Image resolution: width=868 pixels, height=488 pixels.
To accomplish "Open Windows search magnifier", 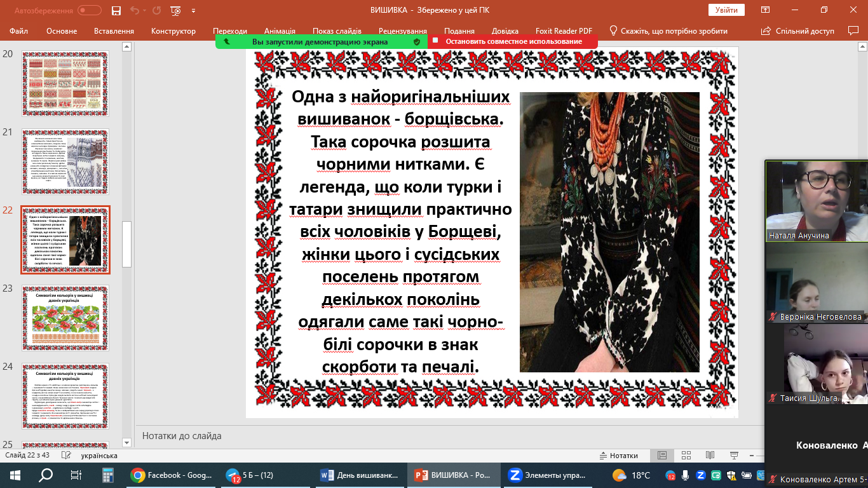I will (46, 475).
